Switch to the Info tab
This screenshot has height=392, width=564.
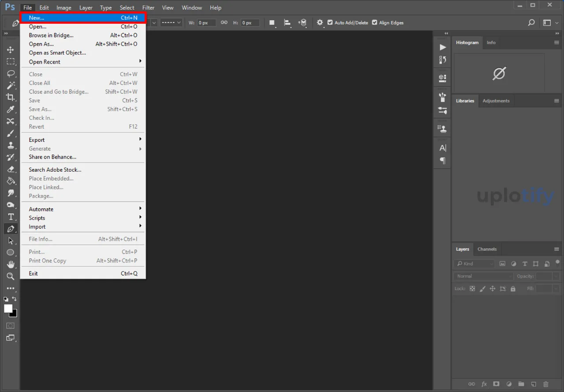(x=491, y=43)
